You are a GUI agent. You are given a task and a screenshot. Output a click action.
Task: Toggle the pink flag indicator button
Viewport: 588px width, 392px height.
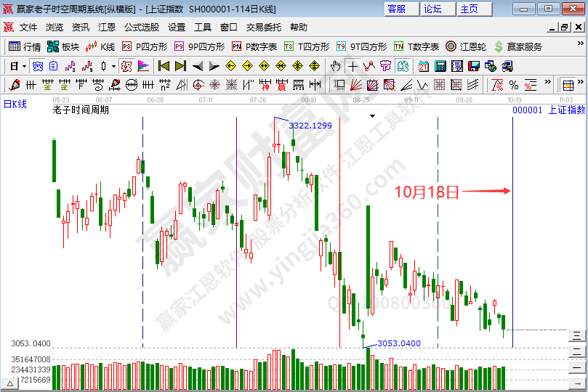coord(143,66)
